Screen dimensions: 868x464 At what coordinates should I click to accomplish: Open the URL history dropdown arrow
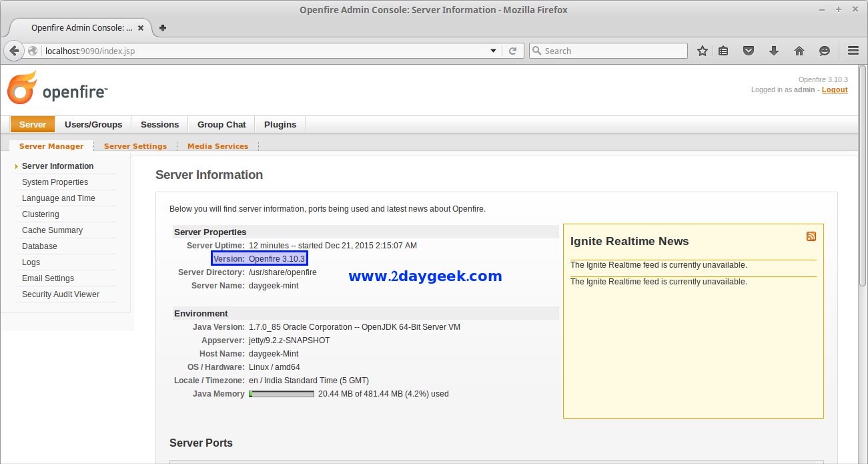[x=494, y=51]
